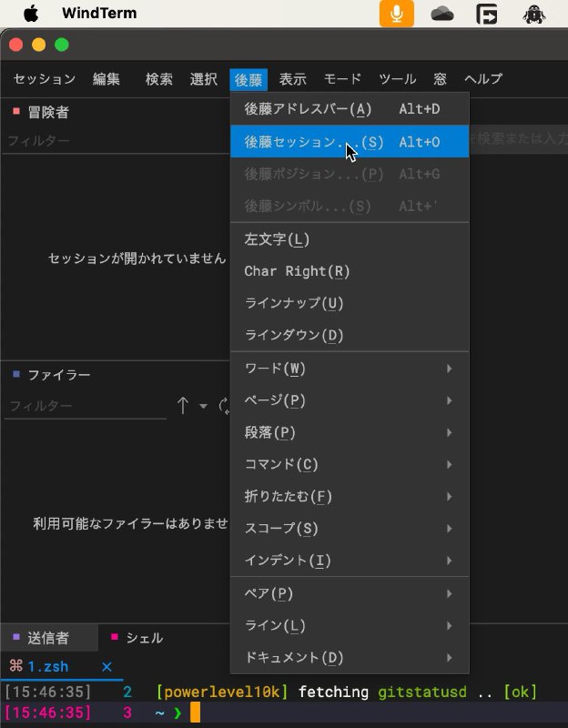Open the 編集 menu
The width and height of the screenshot is (568, 728).
(x=106, y=79)
